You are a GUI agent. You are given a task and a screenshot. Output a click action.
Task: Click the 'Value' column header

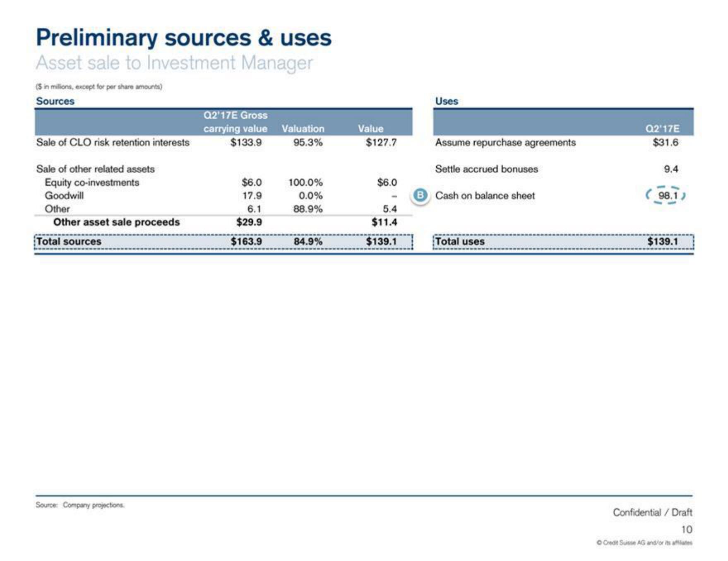coord(370,129)
